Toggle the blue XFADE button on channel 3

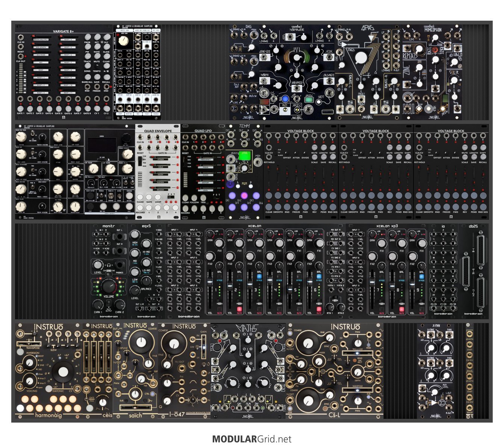[x=259, y=276]
